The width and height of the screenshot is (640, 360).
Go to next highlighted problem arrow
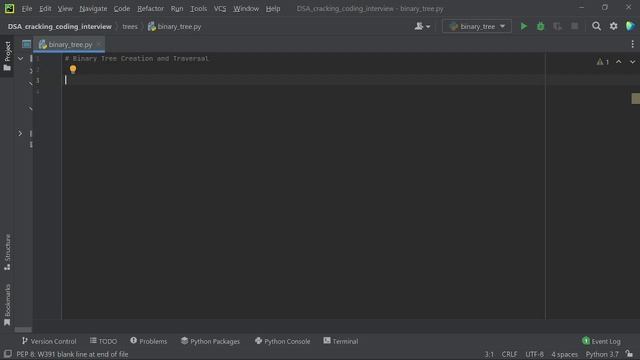click(x=632, y=62)
